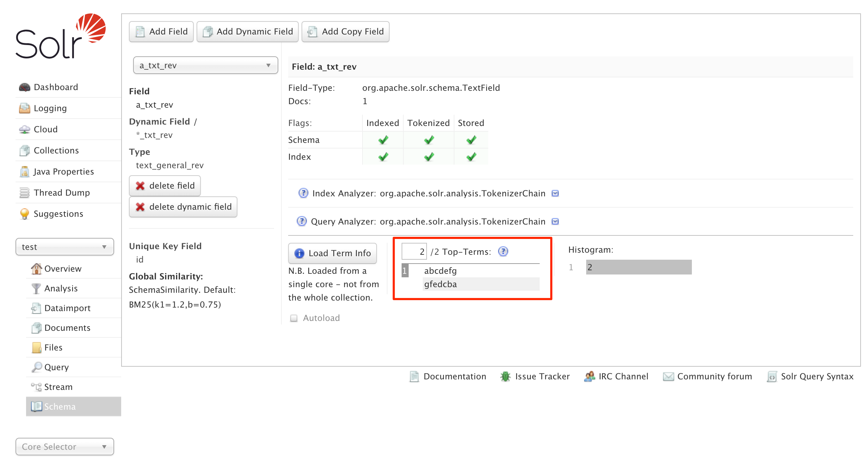Expand Query Analyzer details toggle
The image size is (868, 461).
(555, 221)
